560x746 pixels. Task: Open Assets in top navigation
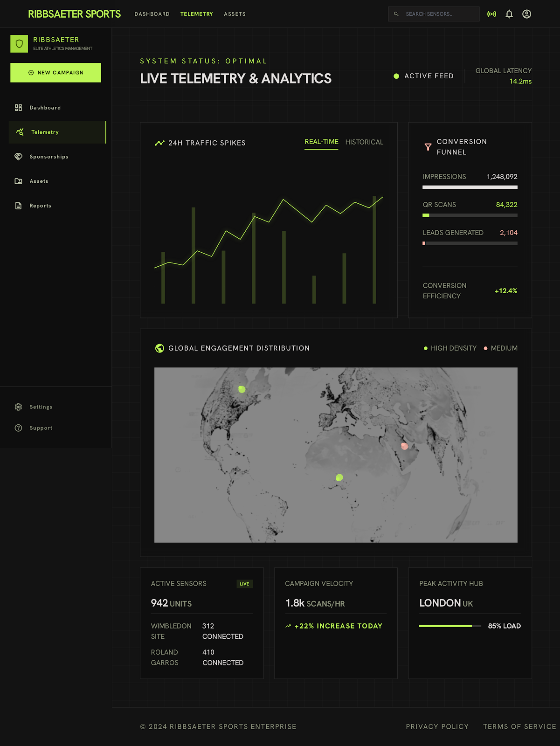[x=235, y=14]
